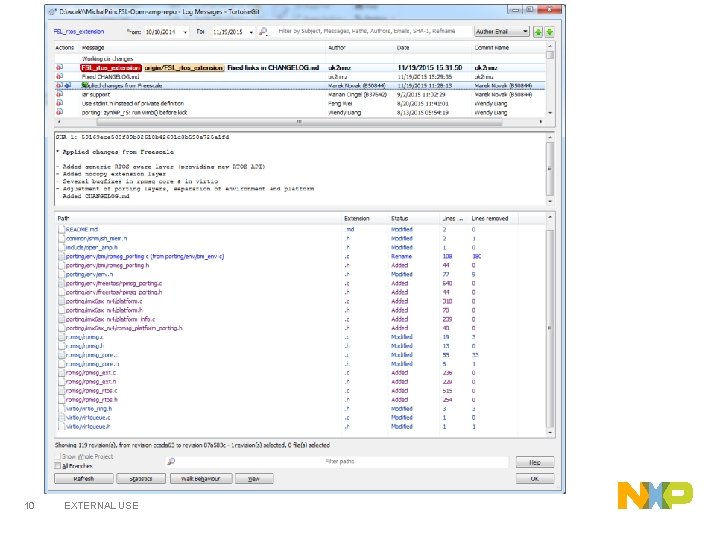Click vertical scrollbar of the file list

pyautogui.click(x=550, y=328)
